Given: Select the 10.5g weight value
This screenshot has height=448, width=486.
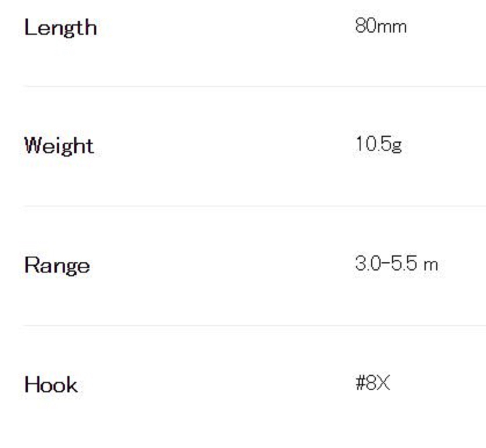Looking at the screenshot, I should click(x=379, y=144).
